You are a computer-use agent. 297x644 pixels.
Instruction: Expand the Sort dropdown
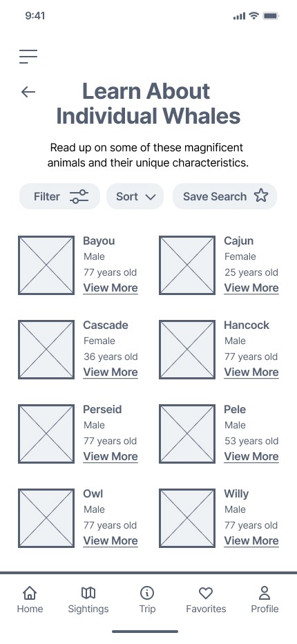(135, 196)
